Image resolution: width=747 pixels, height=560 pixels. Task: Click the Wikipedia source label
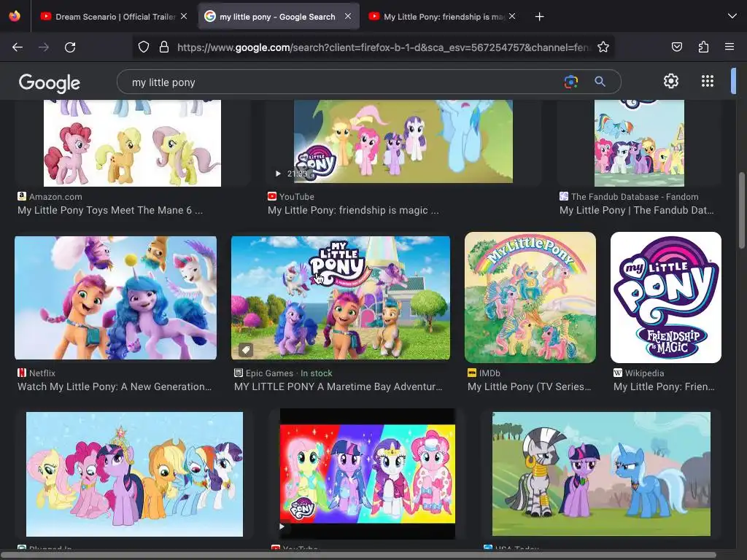click(x=644, y=373)
